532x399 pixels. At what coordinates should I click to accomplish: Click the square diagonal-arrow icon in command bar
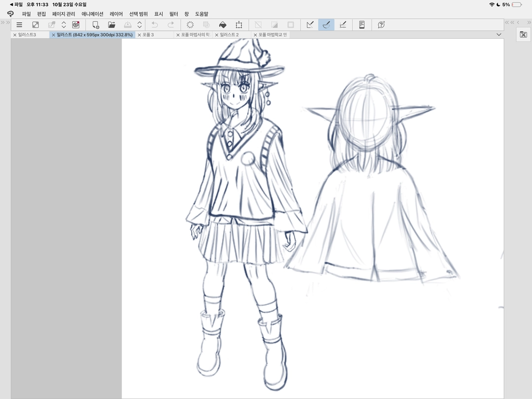(35, 25)
